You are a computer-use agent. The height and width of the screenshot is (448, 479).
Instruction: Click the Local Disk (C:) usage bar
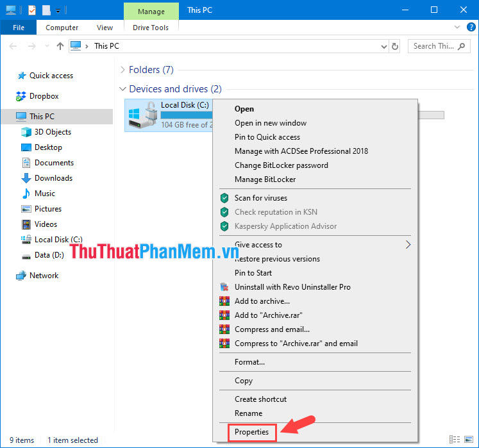[187, 115]
